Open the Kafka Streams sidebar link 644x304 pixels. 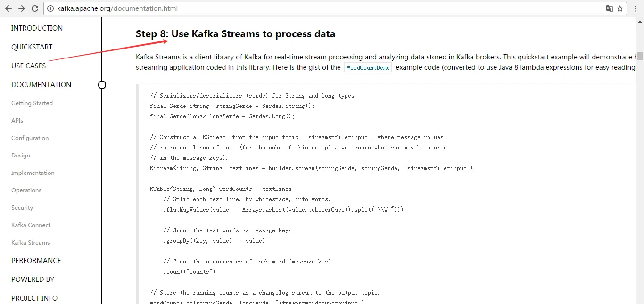30,243
